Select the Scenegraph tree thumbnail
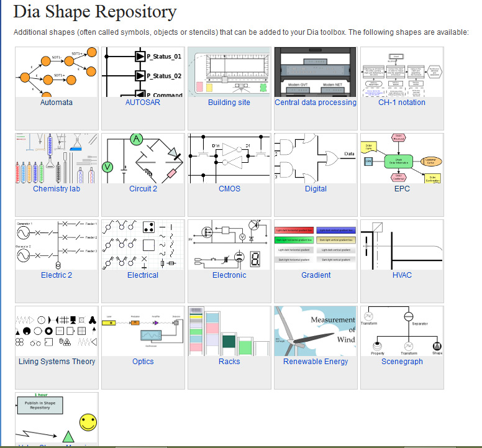482x448 pixels. click(x=402, y=331)
